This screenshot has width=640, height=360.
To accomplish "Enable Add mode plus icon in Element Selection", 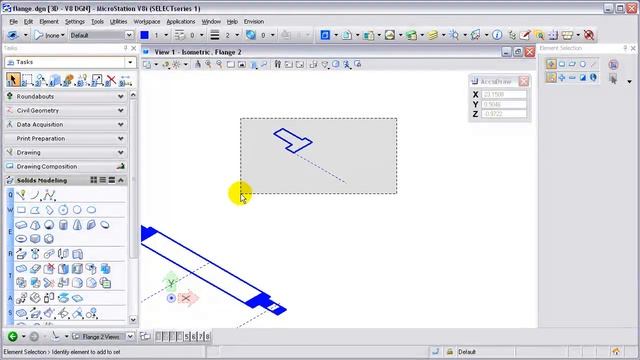I will tap(562, 77).
